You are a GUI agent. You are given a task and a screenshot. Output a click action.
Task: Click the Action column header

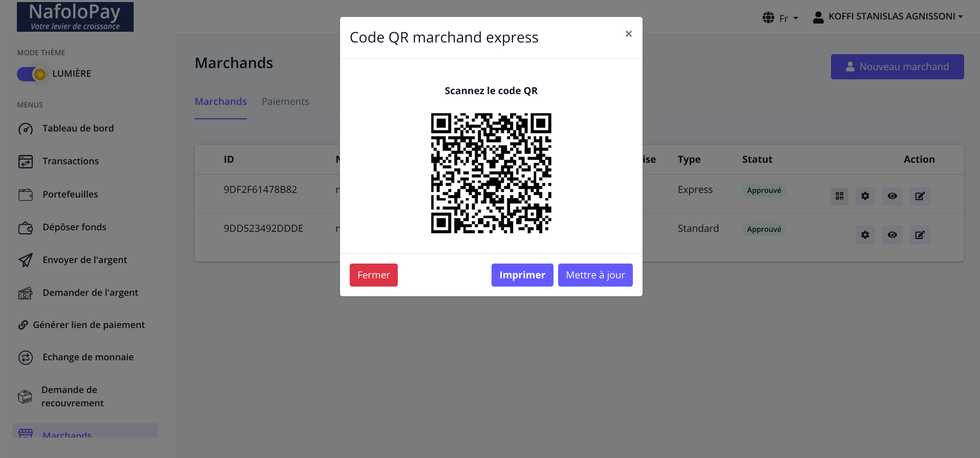point(919,159)
